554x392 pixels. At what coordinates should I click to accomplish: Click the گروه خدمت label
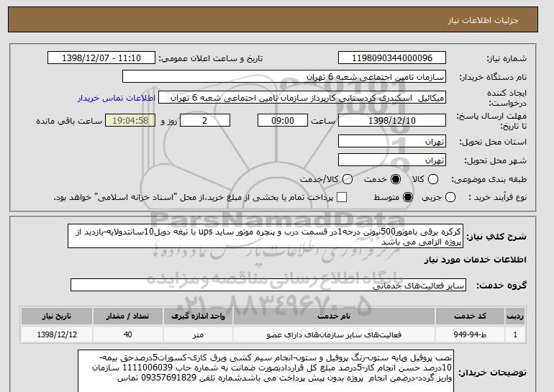coord(501,286)
